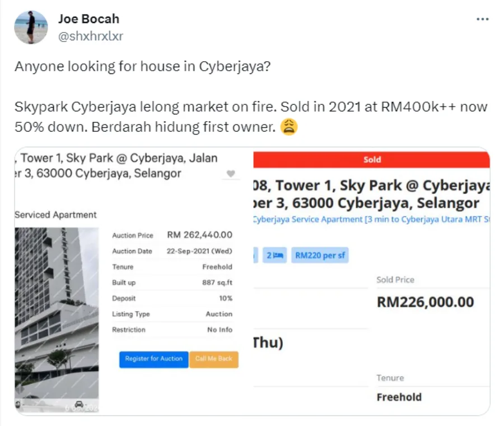Open the Cyberjaya Service Apartment blue link
Screen dimensions: 504x426
pyautogui.click(x=370, y=219)
